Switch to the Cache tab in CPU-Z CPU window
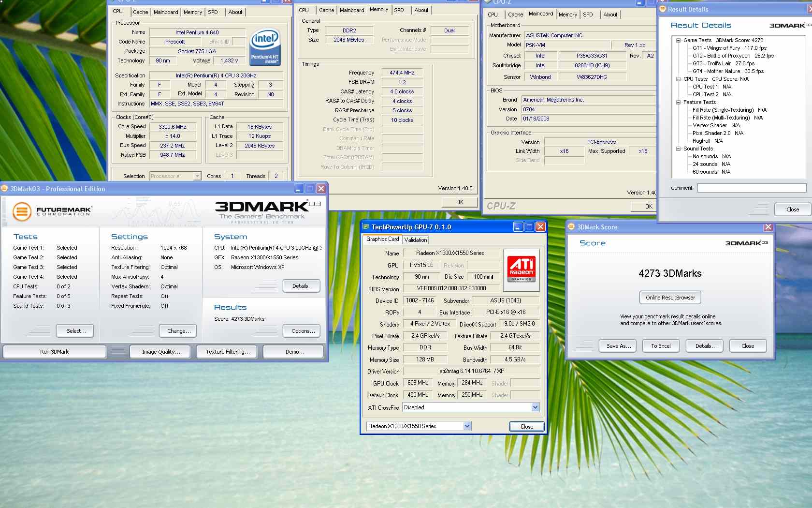 [x=140, y=12]
